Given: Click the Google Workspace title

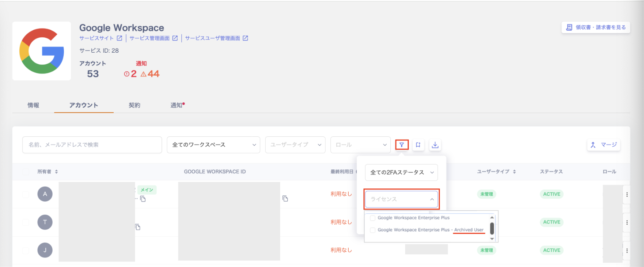Looking at the screenshot, I should [x=122, y=28].
